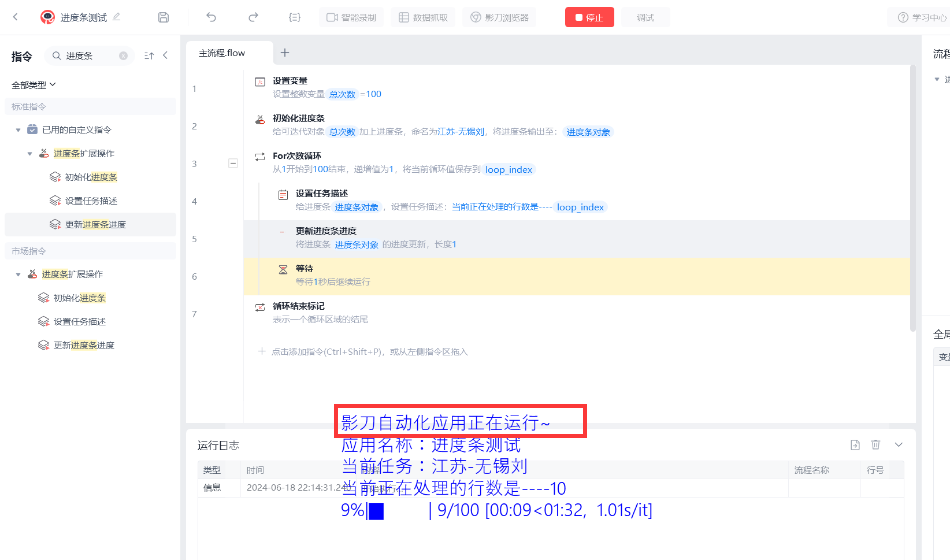The height and width of the screenshot is (560, 950).
Task: Click the save floppy disk icon
Action: click(164, 17)
